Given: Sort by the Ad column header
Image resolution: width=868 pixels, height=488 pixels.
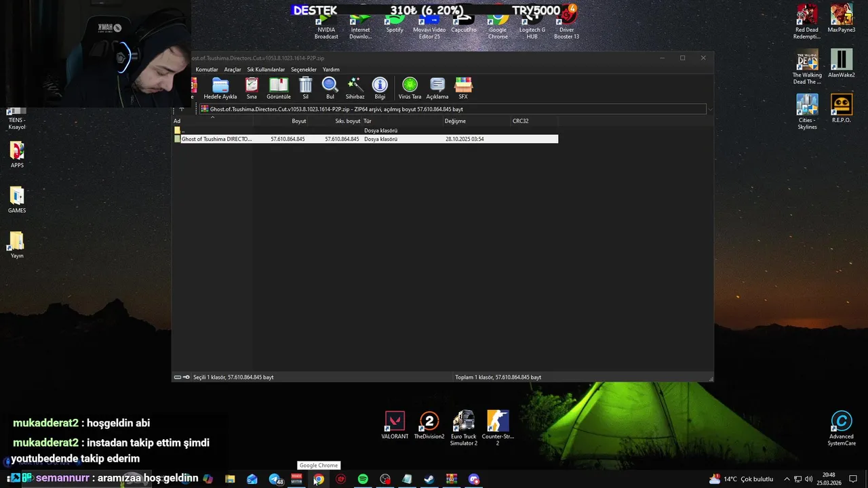Looking at the screenshot, I should pos(212,121).
